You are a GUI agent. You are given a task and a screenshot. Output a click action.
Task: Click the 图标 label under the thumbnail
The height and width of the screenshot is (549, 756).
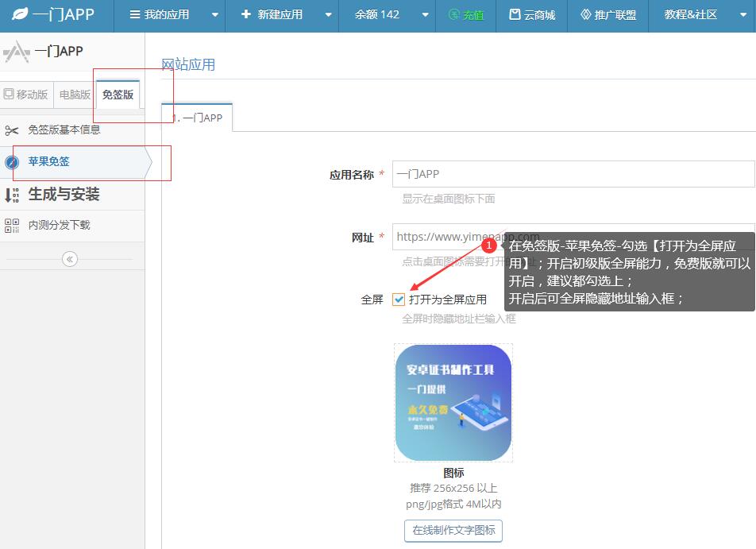[453, 474]
